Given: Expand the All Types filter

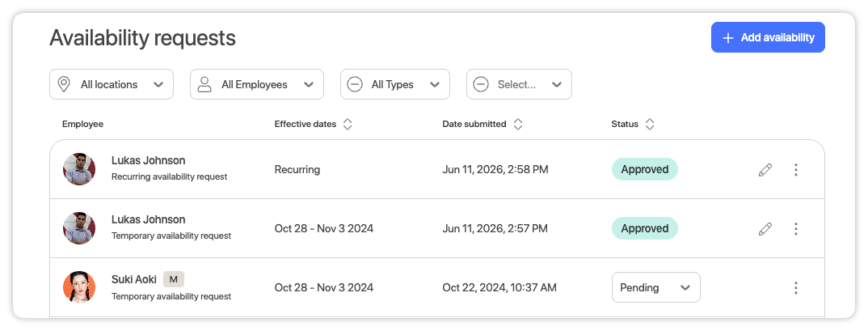Looking at the screenshot, I should pyautogui.click(x=394, y=84).
